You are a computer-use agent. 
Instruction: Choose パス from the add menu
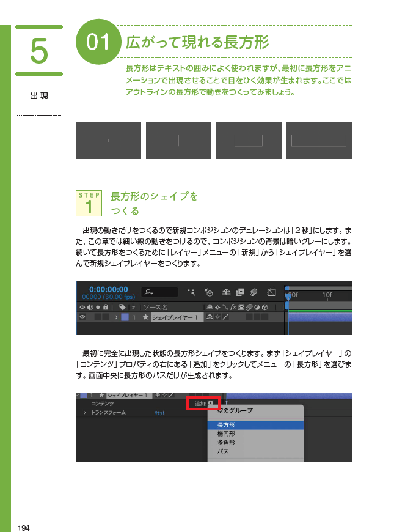[x=255, y=451]
